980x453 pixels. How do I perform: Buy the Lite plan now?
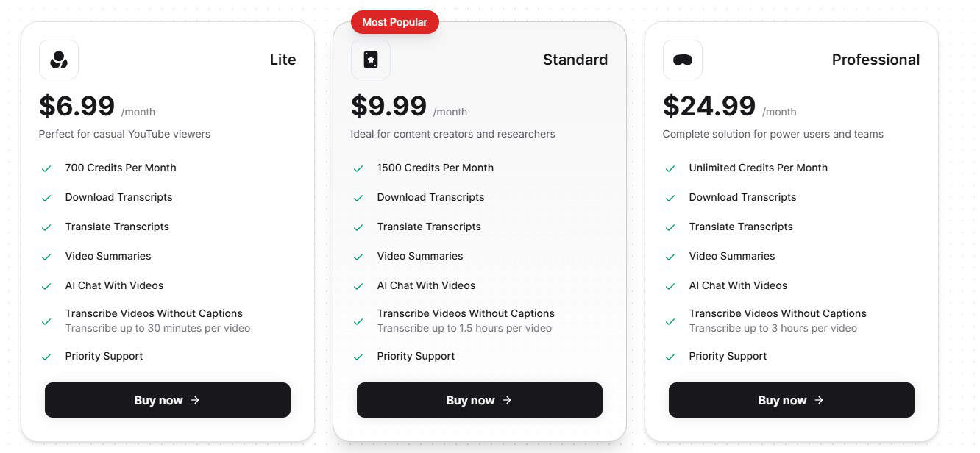click(x=167, y=400)
